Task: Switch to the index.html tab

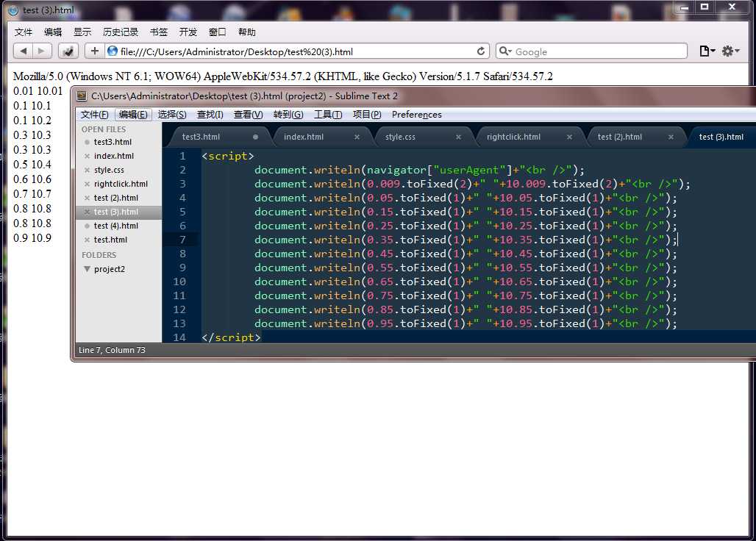Action: point(304,137)
